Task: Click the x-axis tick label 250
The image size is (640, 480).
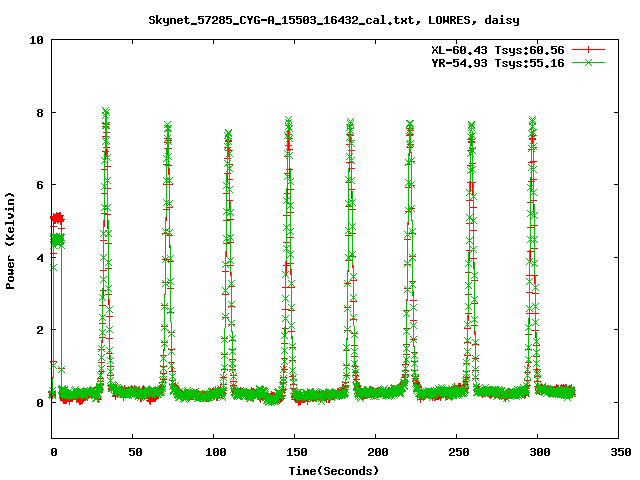Action: point(457,452)
